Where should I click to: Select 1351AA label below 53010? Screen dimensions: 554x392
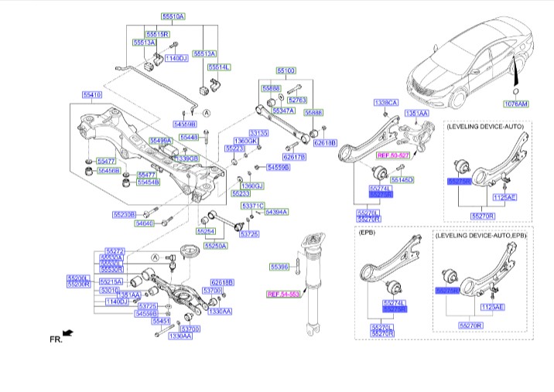pyautogui.click(x=128, y=295)
